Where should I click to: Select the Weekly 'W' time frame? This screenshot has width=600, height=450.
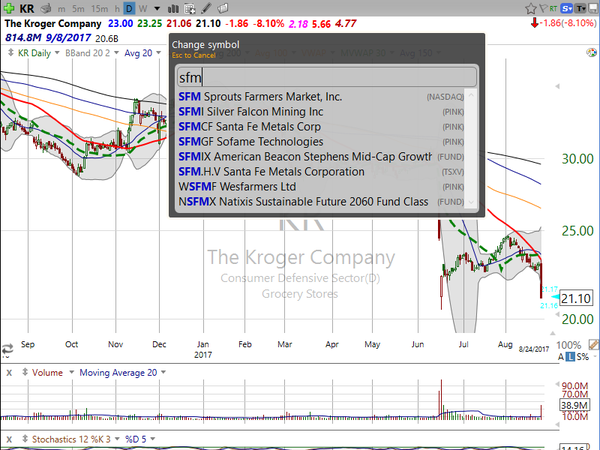click(x=143, y=8)
